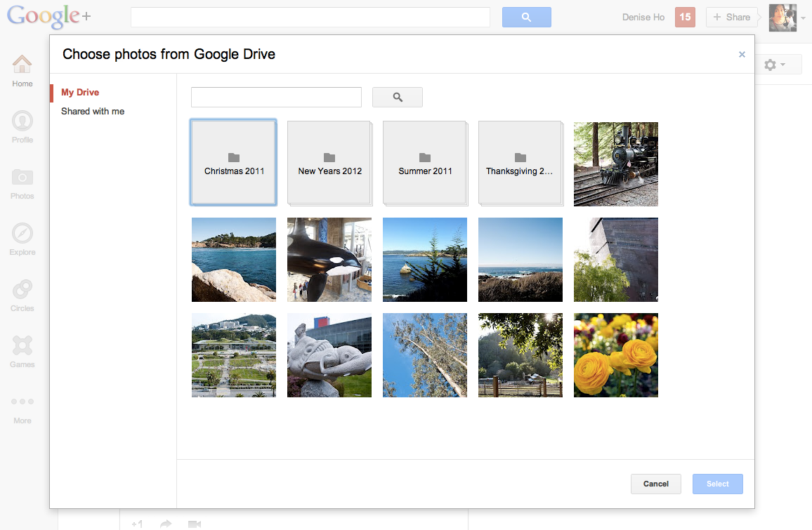Open the Games icon in sidebar
Image resolution: width=812 pixels, height=530 pixels.
22,345
